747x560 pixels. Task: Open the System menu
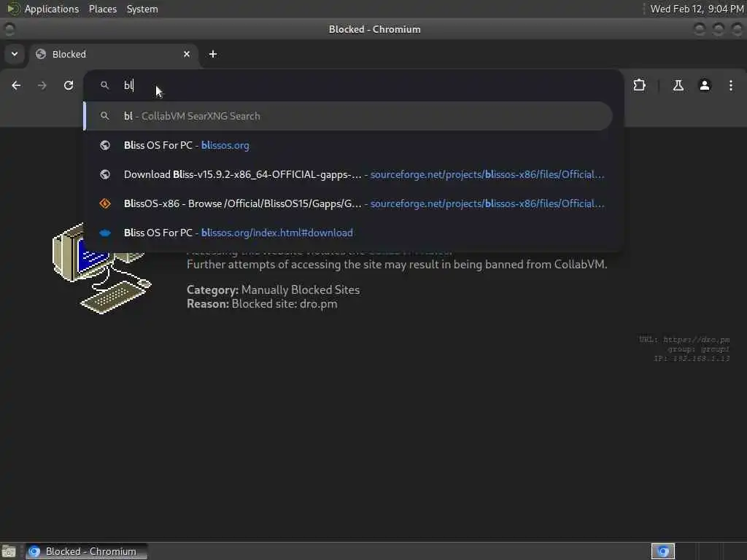click(142, 9)
